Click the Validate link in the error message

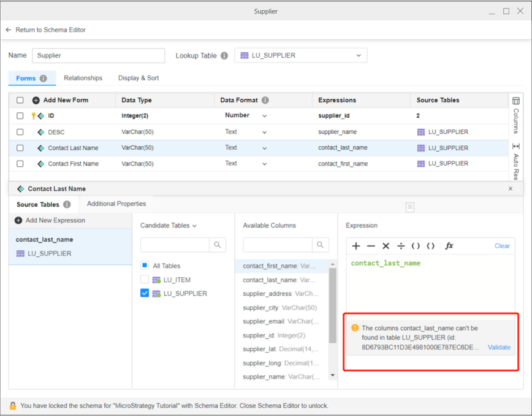[499, 347]
